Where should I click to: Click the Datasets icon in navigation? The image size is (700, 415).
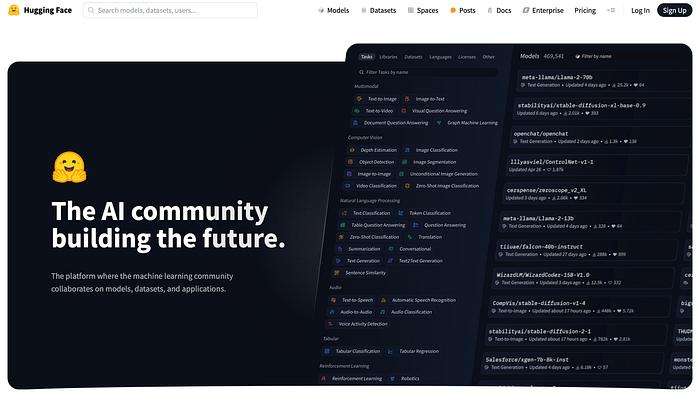click(x=364, y=10)
